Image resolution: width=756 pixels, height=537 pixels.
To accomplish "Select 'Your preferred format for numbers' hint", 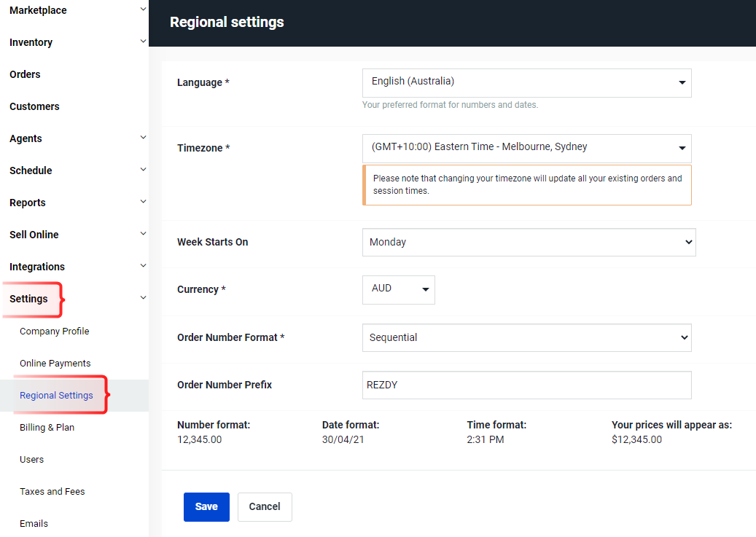I will point(451,105).
